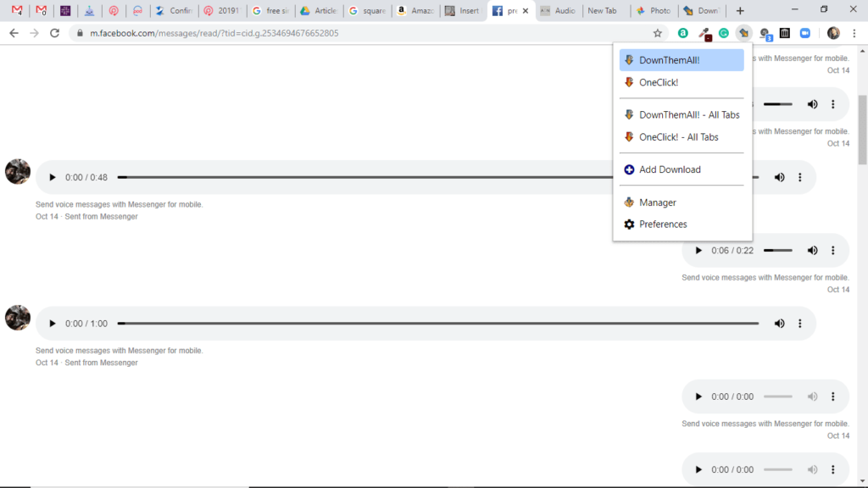868x488 pixels.
Task: Click the 1:00 audio seek bar
Action: 437,324
